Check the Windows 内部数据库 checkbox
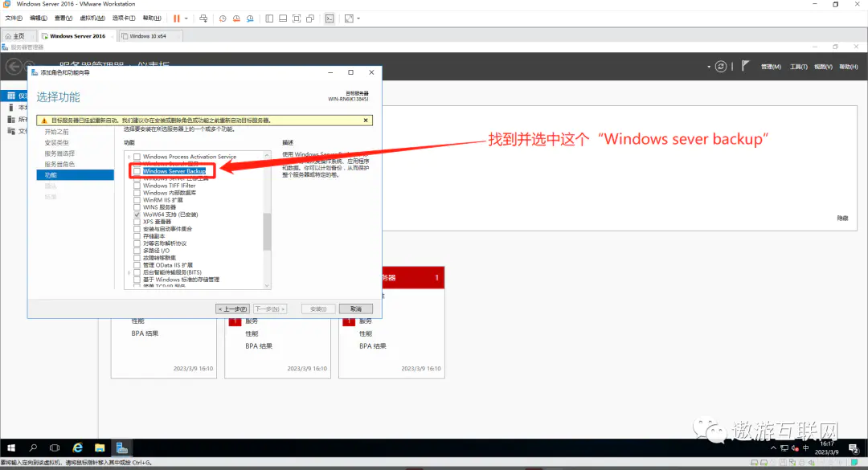Screen dimensions: 868x470 click(137, 193)
